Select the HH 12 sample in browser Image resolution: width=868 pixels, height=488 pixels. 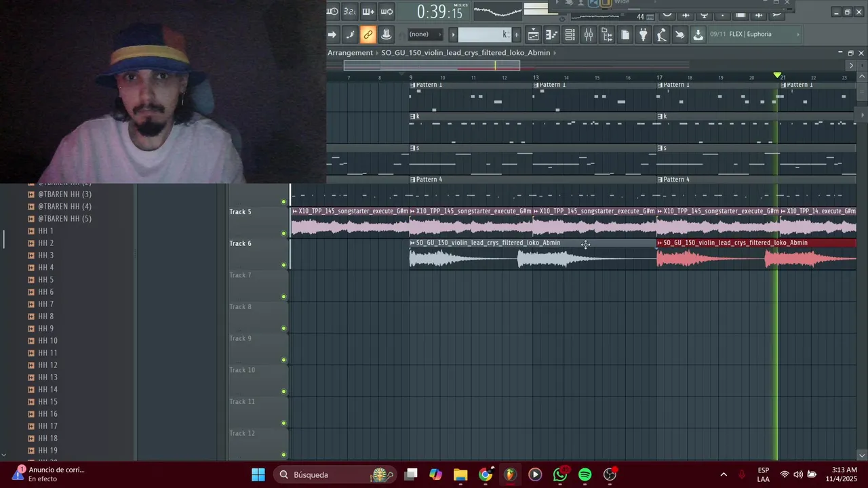click(x=47, y=365)
